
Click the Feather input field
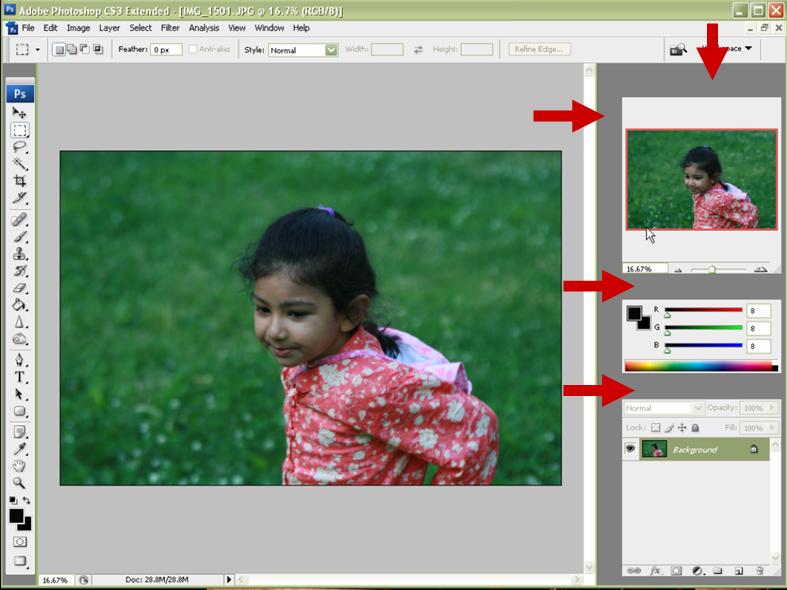pos(165,49)
